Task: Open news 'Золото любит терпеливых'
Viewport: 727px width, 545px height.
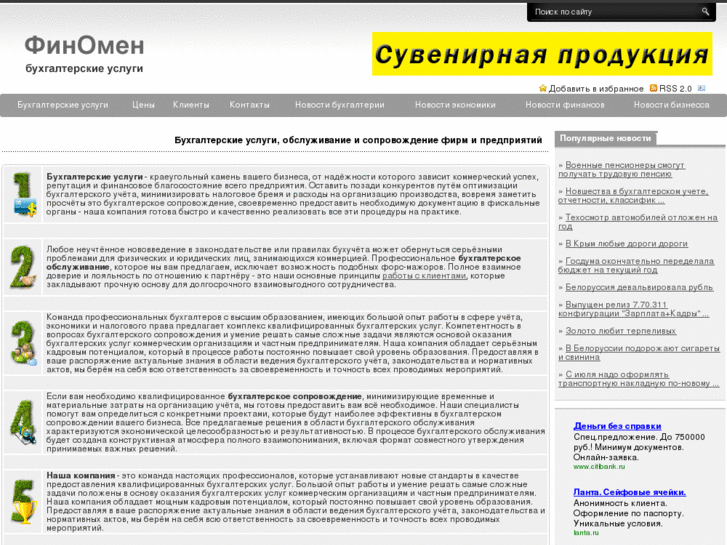Action: pyautogui.click(x=620, y=331)
